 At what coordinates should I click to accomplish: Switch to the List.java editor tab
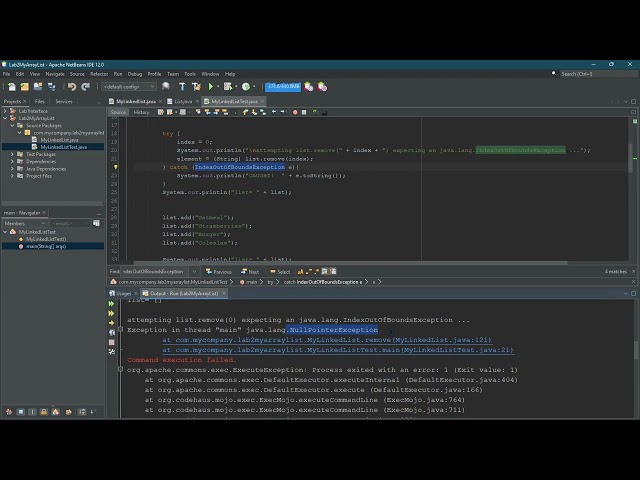tap(183, 101)
